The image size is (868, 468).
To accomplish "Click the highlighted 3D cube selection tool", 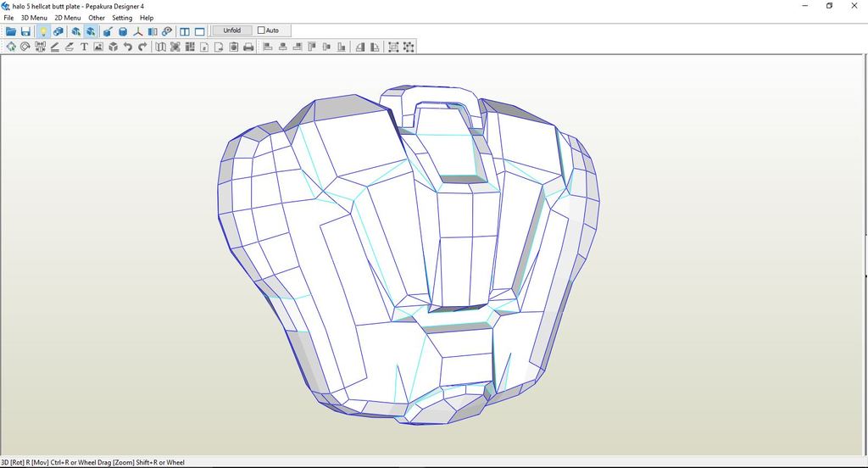I will [90, 31].
